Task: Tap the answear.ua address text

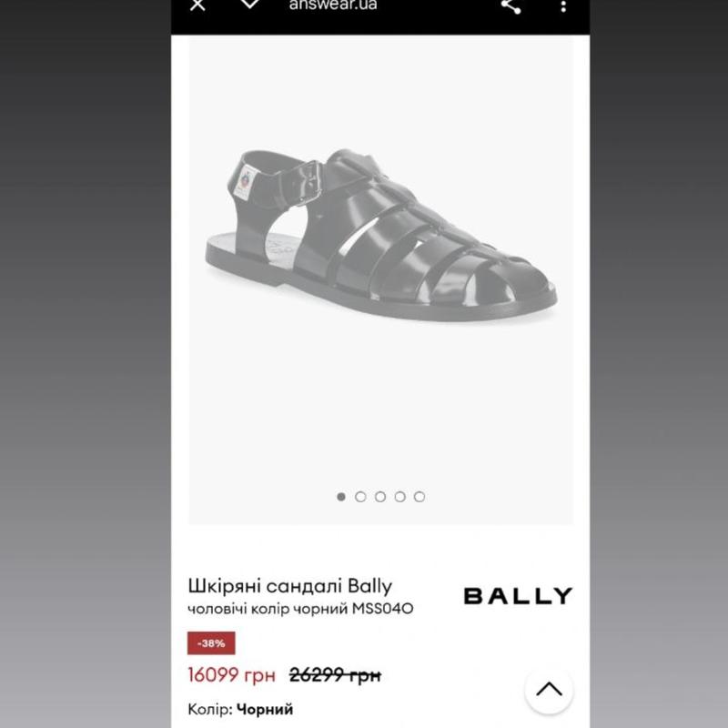Action: [333, 5]
